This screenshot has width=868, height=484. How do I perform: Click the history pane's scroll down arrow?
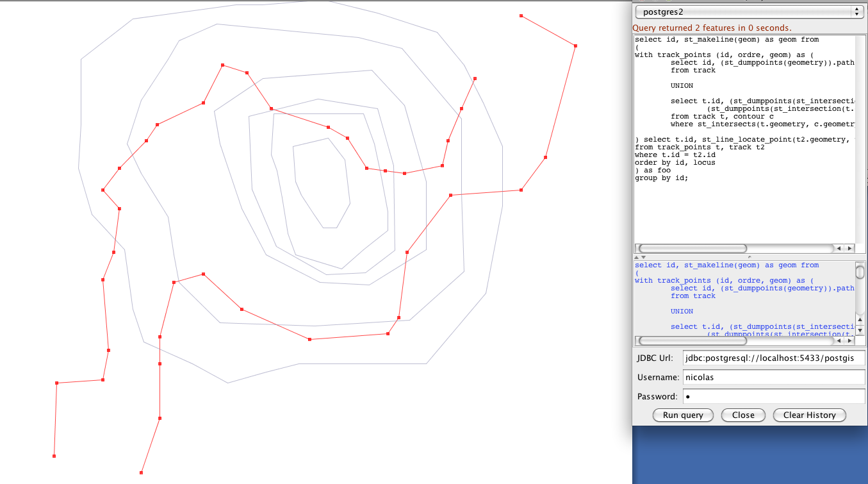(x=860, y=330)
